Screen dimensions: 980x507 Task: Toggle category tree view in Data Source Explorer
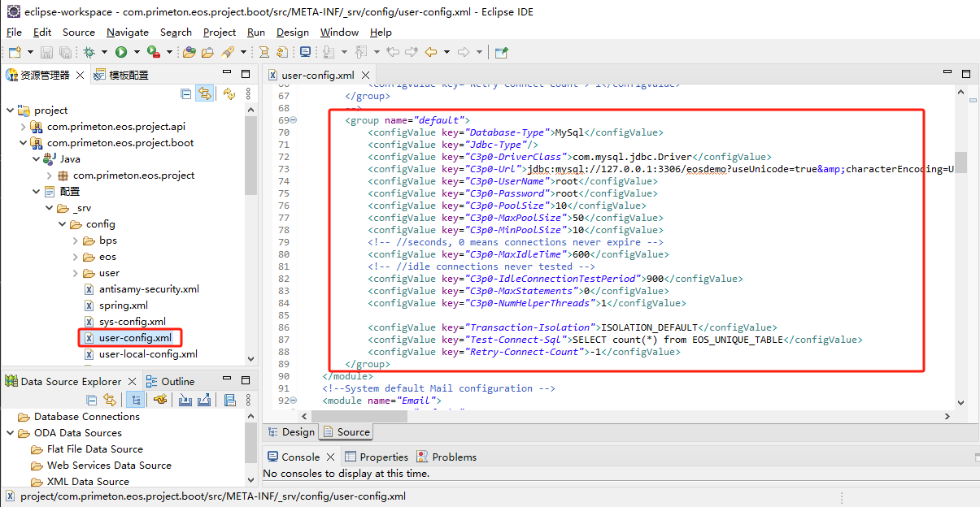click(136, 400)
